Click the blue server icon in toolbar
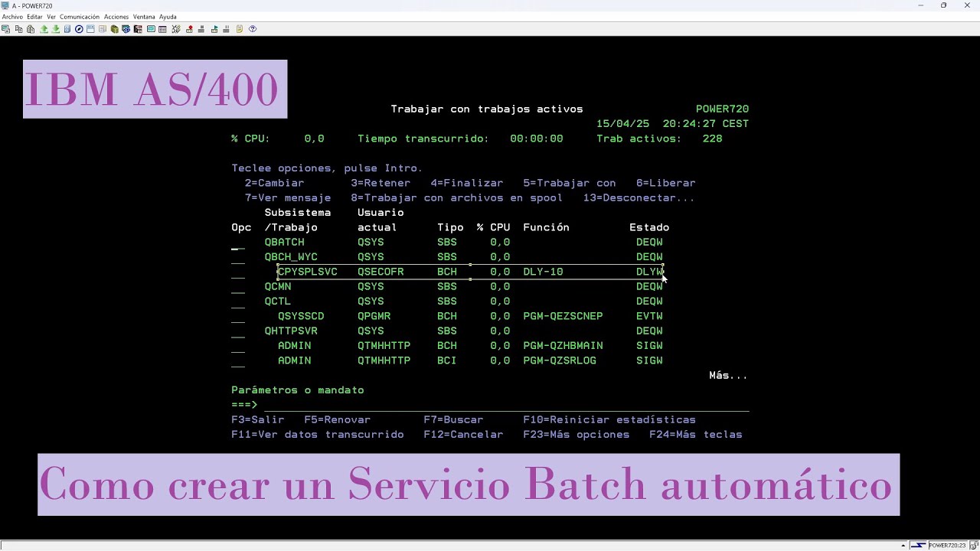 tap(67, 29)
